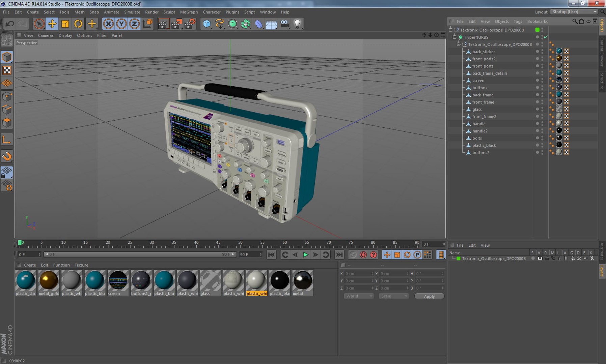Click the Light bulb icon

tap(297, 24)
